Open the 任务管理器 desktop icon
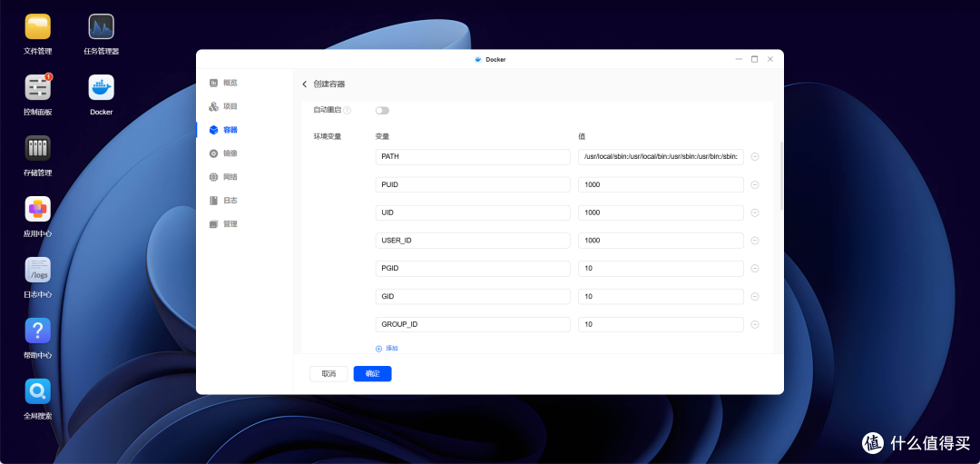Viewport: 980px width, 464px height. click(x=102, y=27)
